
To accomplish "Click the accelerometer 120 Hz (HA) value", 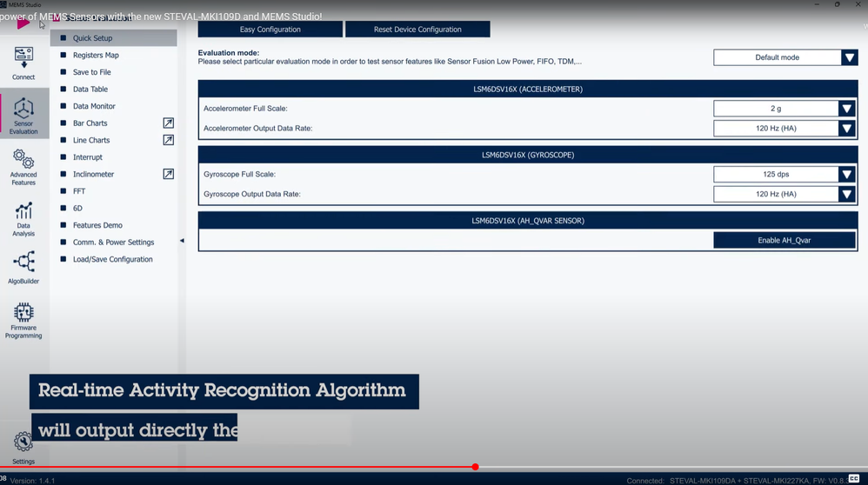I will click(x=776, y=129).
